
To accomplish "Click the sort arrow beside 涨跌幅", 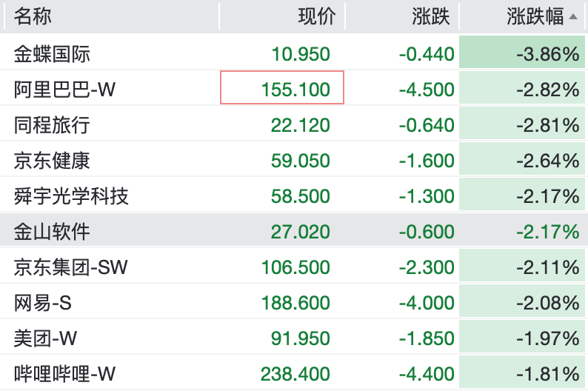I will [x=573, y=16].
